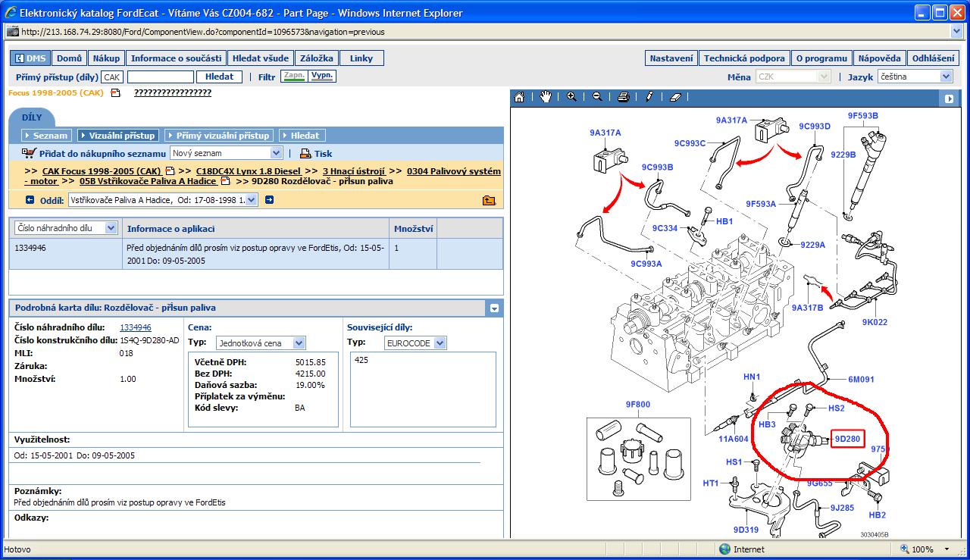Open the Nákup menu item
Image resolution: width=970 pixels, height=560 pixels.
click(106, 58)
